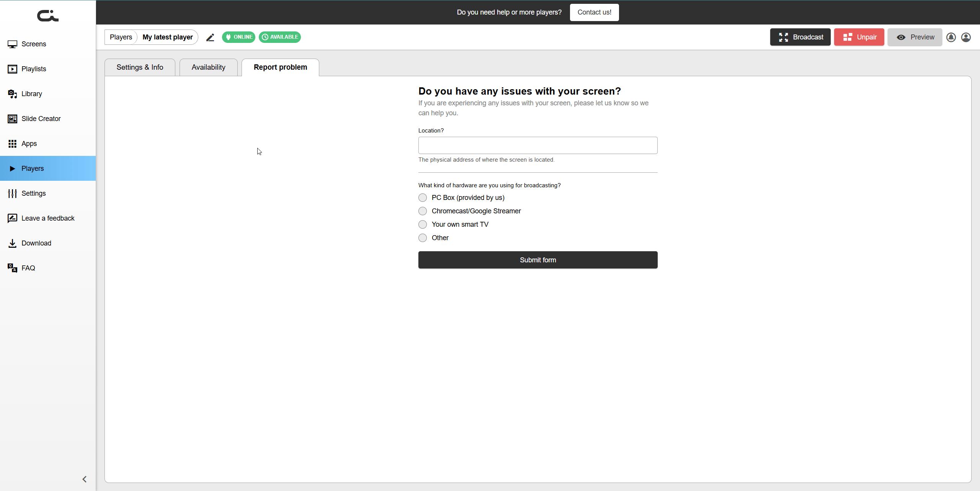980x491 pixels.
Task: Open the Apps grid section
Action: pyautogui.click(x=29, y=144)
